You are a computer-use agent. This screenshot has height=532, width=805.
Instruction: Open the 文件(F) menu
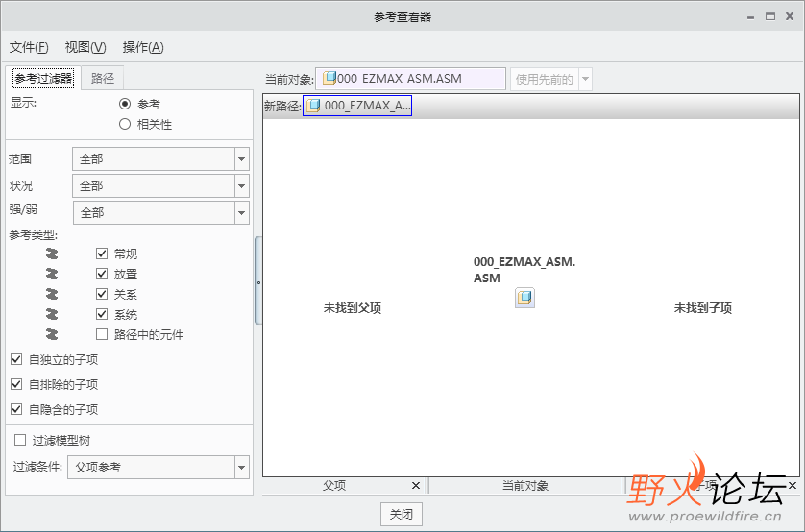(29, 47)
